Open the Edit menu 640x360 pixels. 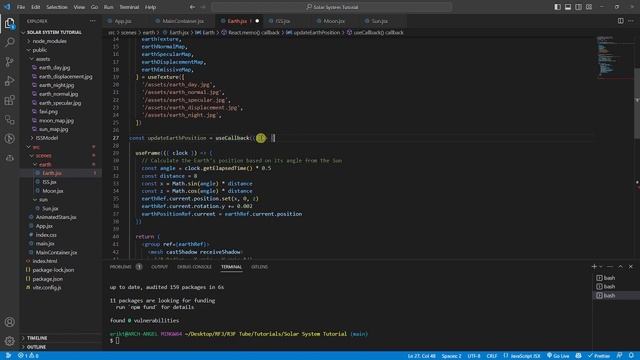tap(36, 7)
